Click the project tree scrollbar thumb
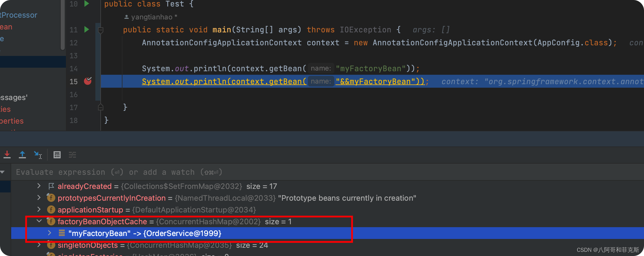Image resolution: width=644 pixels, height=256 pixels. pyautogui.click(x=62, y=25)
